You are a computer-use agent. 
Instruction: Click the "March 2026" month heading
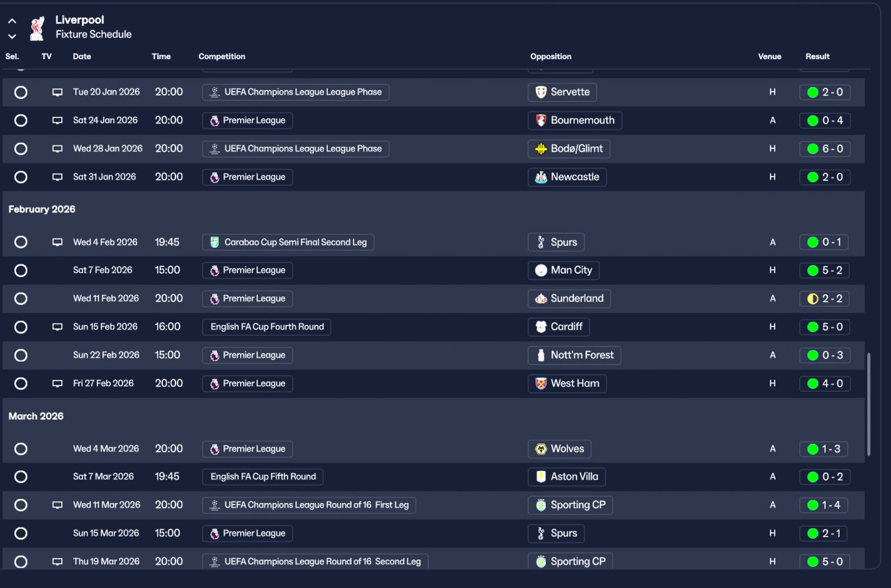click(36, 416)
